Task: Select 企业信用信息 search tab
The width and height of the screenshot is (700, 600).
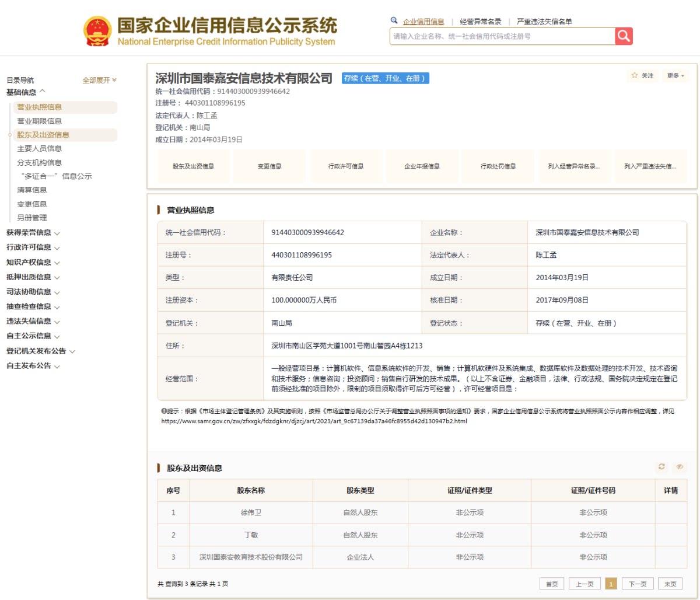Action: [423, 22]
